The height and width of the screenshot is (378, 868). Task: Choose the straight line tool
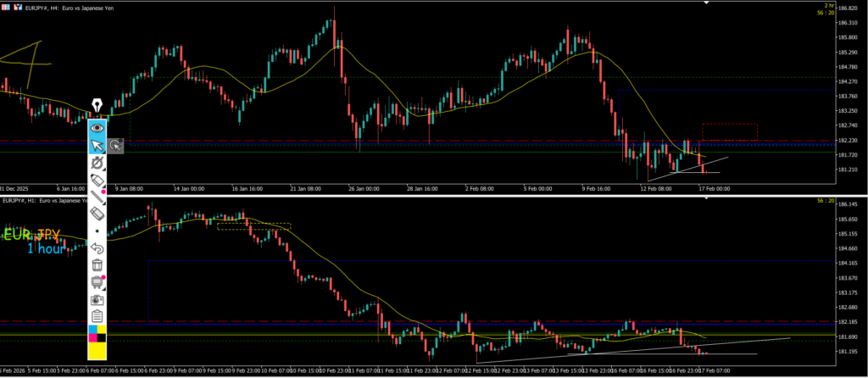tap(97, 197)
